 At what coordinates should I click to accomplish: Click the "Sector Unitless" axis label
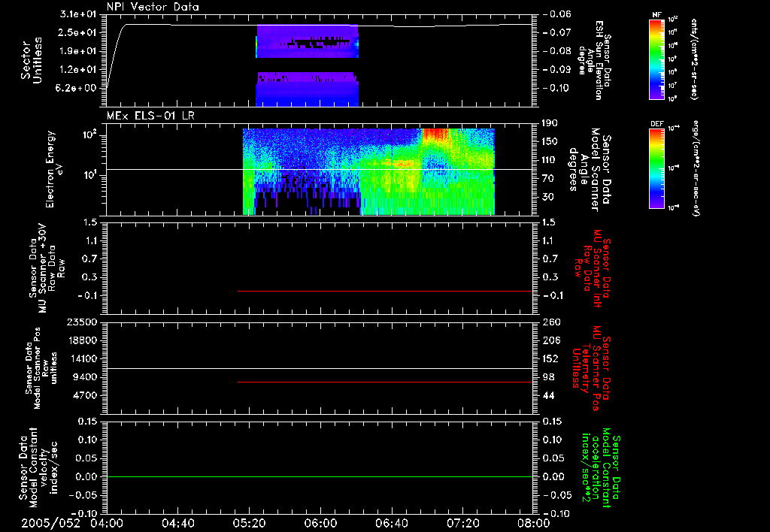pos(32,60)
